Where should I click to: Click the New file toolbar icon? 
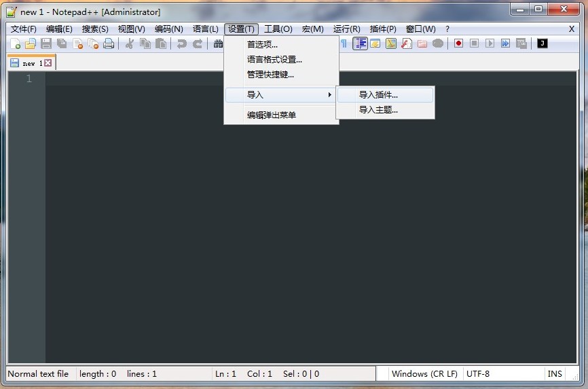coord(16,44)
